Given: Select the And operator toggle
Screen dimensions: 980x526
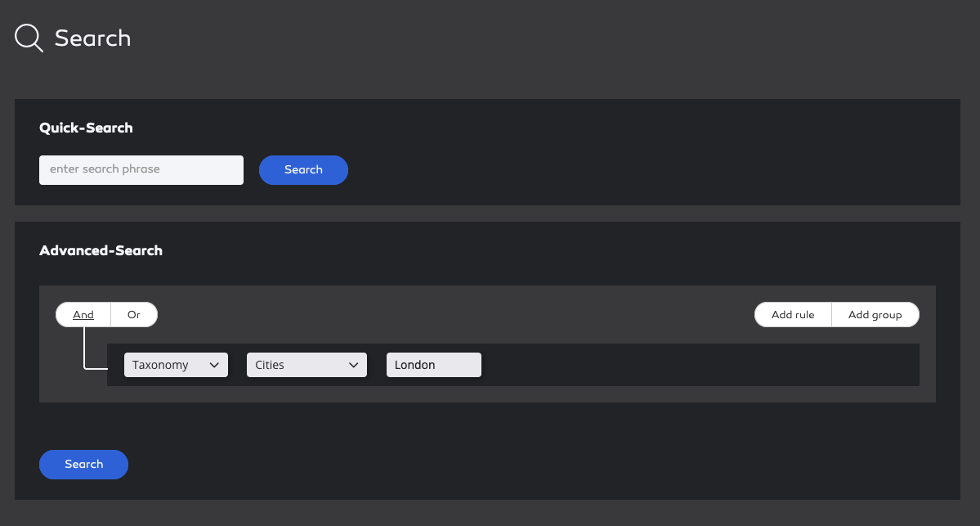Looking at the screenshot, I should [x=83, y=315].
